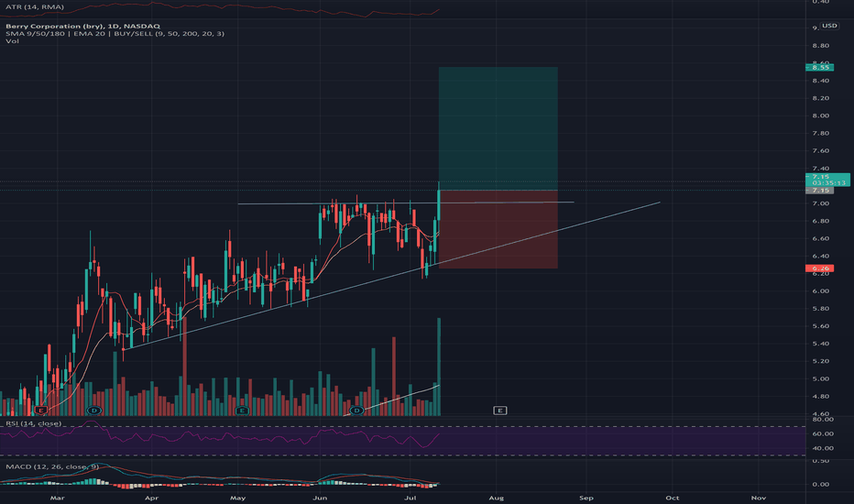Click the 5.00 value on price axis

pos(821,378)
